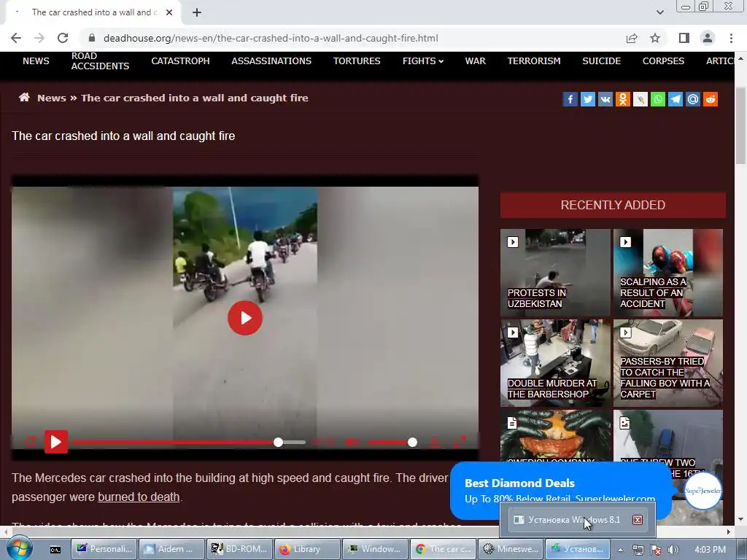Switch to Minesweeper taskbar item

point(510,549)
